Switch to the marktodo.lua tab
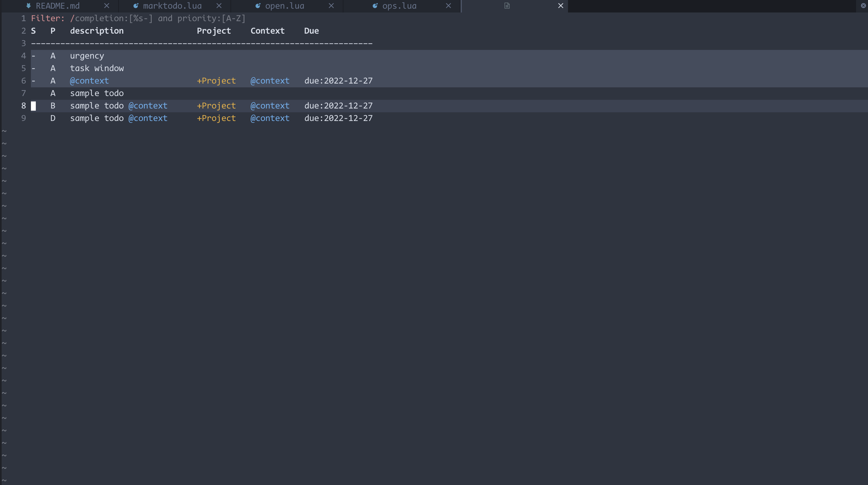Screen dimensions: 868x485 (172, 6)
